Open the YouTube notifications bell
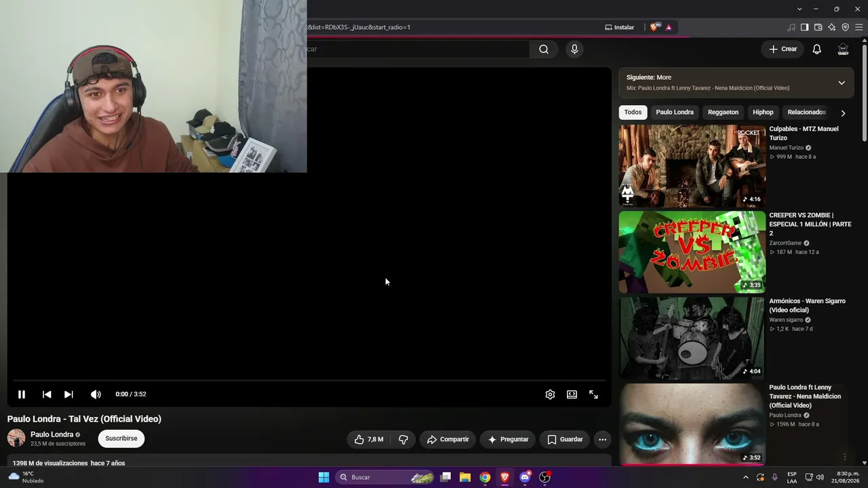The width and height of the screenshot is (868, 488). tap(817, 49)
